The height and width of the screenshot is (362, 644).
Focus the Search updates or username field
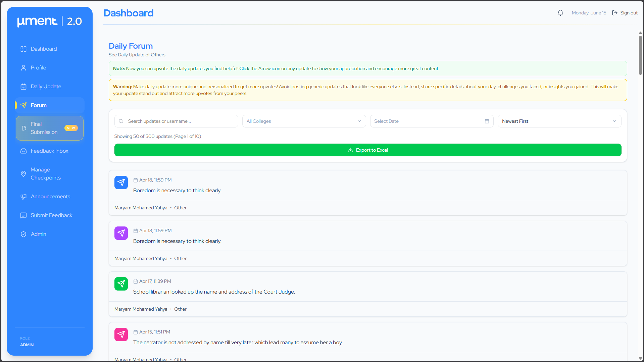click(176, 121)
